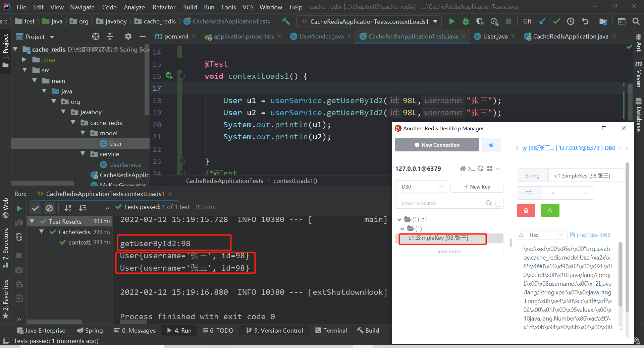Rerun tests in Run panel

click(x=19, y=208)
